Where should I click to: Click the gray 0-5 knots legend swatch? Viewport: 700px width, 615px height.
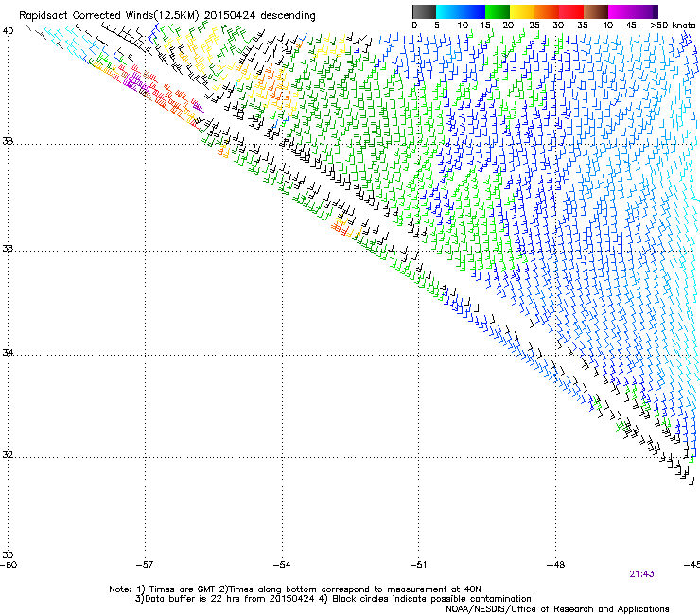coord(424,11)
